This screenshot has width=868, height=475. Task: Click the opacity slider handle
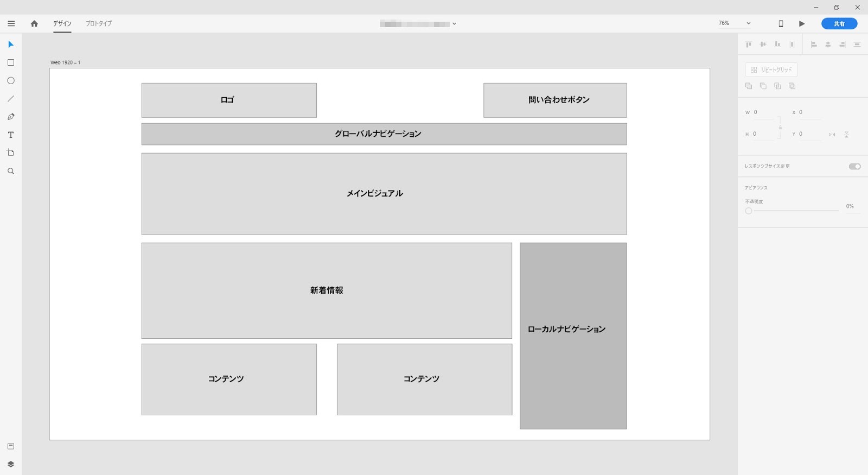pos(749,211)
